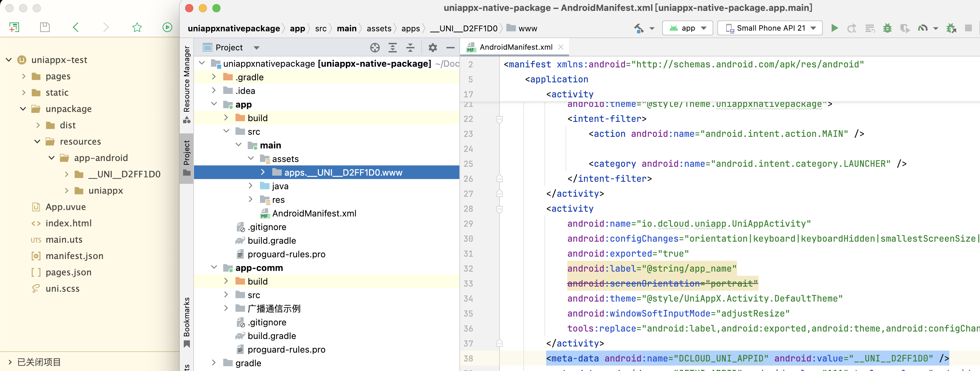This screenshot has width=980, height=371.
Task: Click the new file icon in HBuilderX toolbar
Action: pos(14,27)
